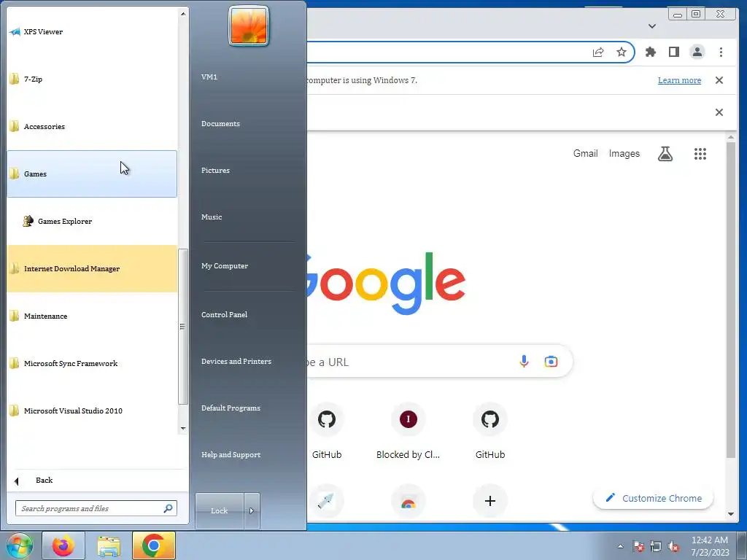This screenshot has height=560, width=747.
Task: Open Images link on Google page
Action: pyautogui.click(x=624, y=153)
